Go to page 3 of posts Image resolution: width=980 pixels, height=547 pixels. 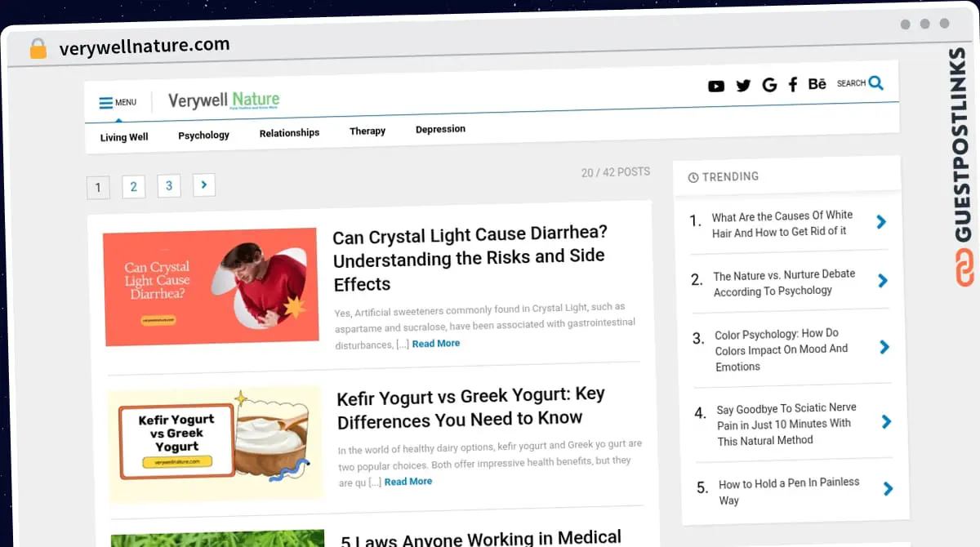(x=169, y=186)
